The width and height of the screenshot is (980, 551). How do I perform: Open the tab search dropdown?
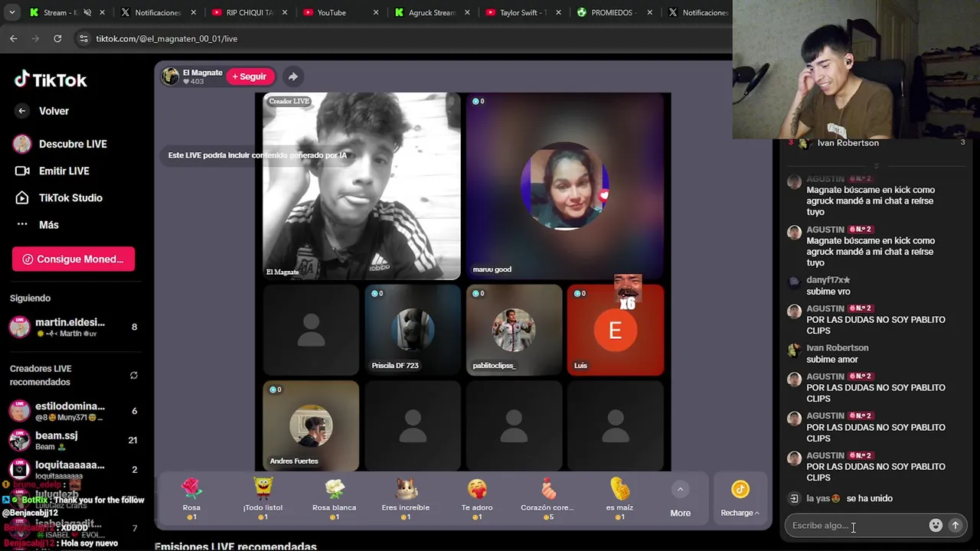(11, 12)
